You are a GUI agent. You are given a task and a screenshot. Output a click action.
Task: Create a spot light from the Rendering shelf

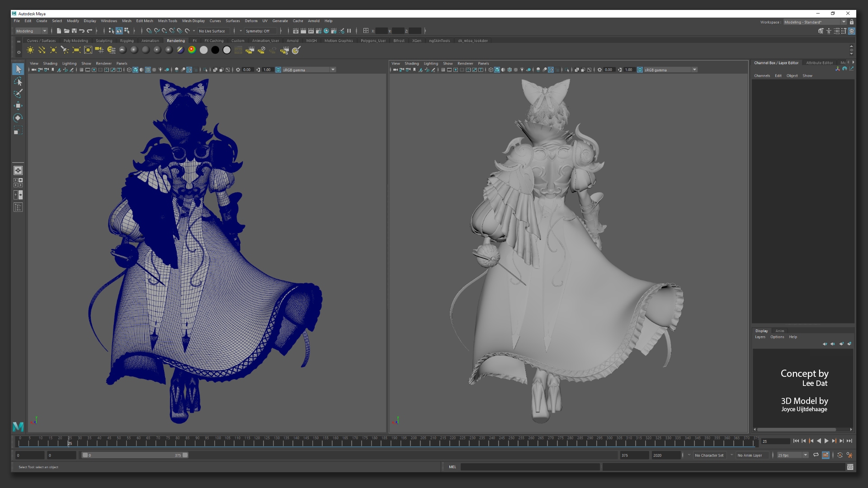click(65, 50)
